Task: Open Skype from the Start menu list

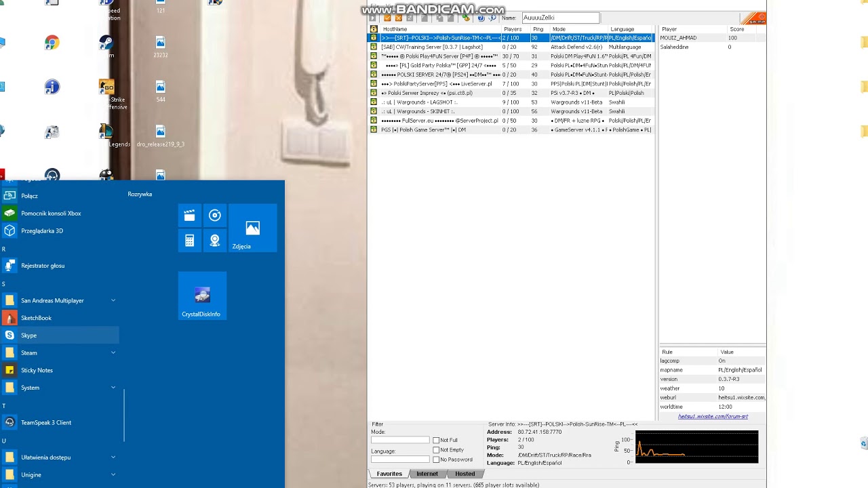Action: [60, 335]
